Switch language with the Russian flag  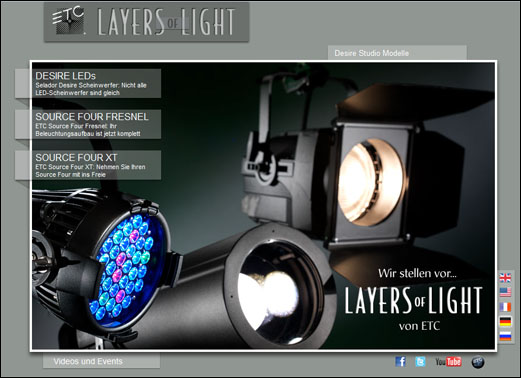pyautogui.click(x=505, y=336)
